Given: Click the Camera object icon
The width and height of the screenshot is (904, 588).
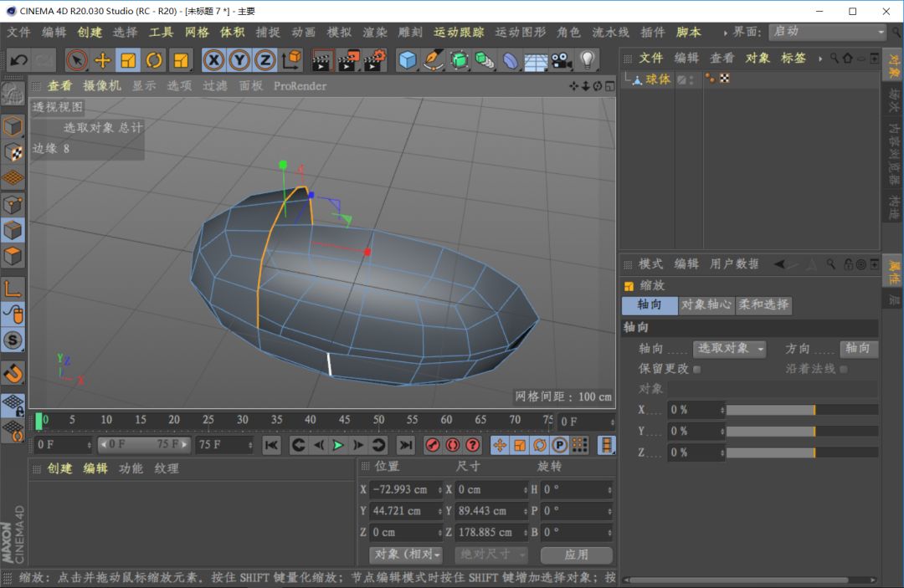Looking at the screenshot, I should pyautogui.click(x=561, y=60).
